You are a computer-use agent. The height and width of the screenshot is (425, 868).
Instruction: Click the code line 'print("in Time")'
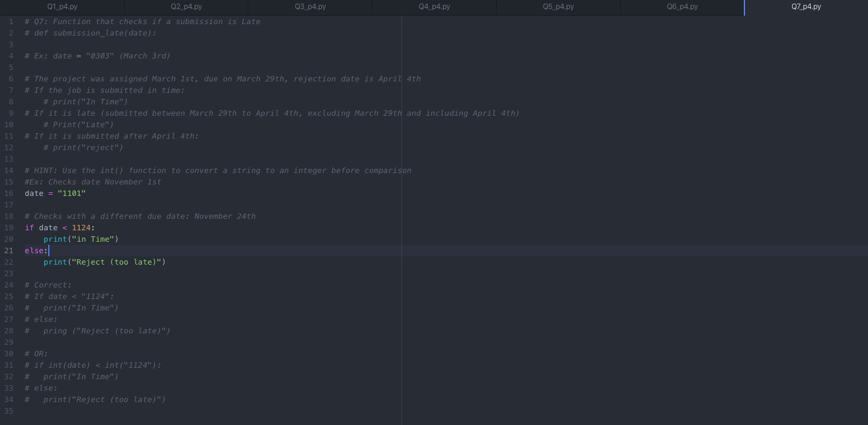coord(81,239)
